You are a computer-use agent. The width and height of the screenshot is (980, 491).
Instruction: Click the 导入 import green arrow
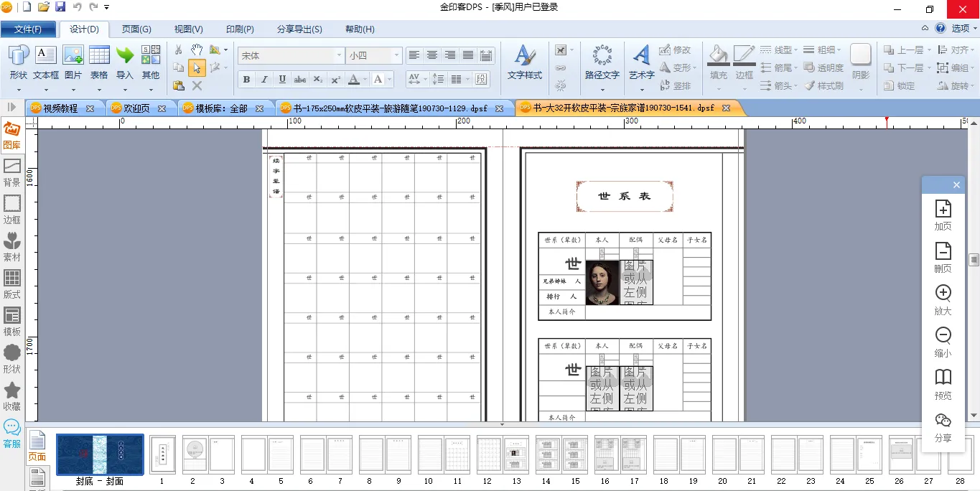(125, 62)
